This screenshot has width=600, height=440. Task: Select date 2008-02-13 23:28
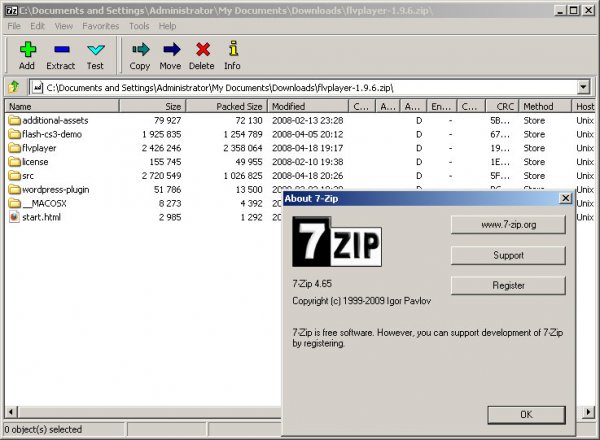tap(308, 121)
